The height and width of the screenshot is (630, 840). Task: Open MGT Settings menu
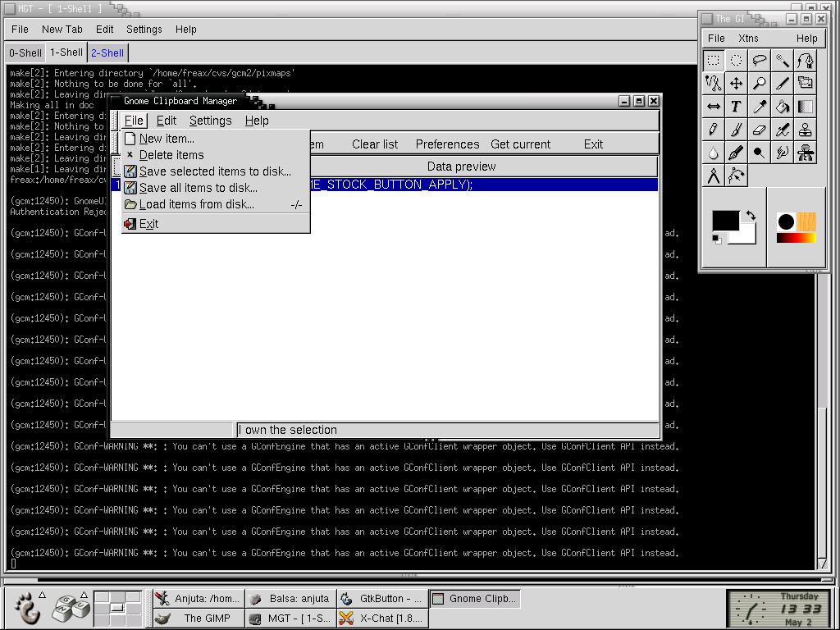point(144,30)
